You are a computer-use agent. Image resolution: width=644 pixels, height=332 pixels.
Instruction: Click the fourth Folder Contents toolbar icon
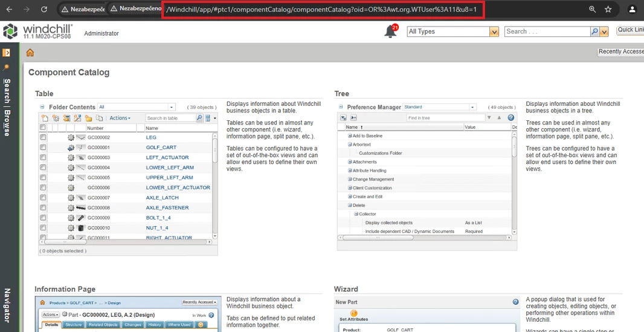(x=77, y=118)
